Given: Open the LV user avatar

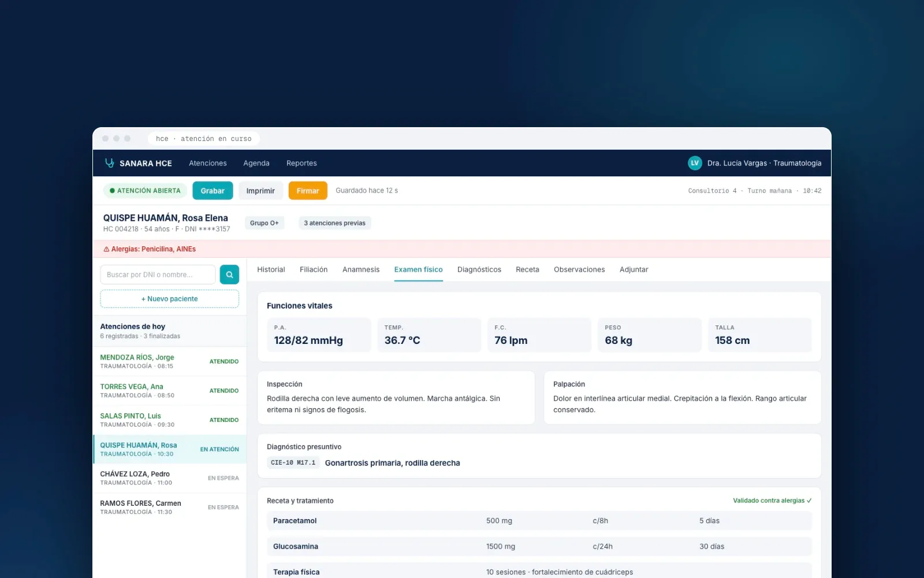Looking at the screenshot, I should (695, 163).
